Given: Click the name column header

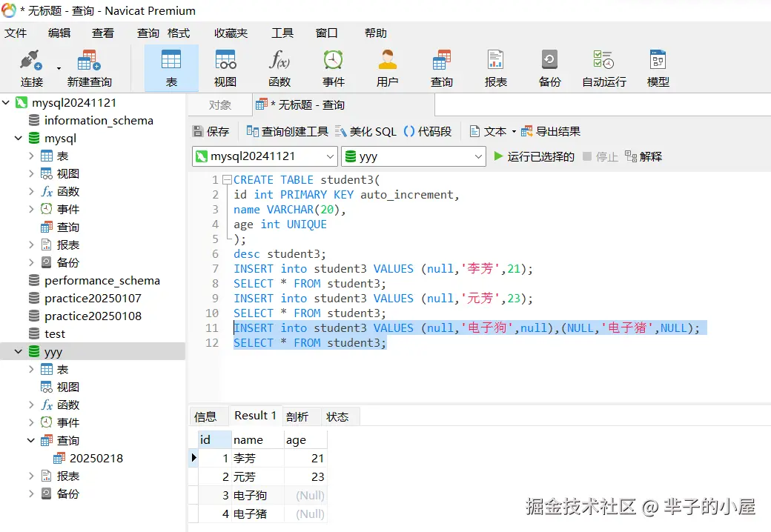Looking at the screenshot, I should click(x=258, y=439).
